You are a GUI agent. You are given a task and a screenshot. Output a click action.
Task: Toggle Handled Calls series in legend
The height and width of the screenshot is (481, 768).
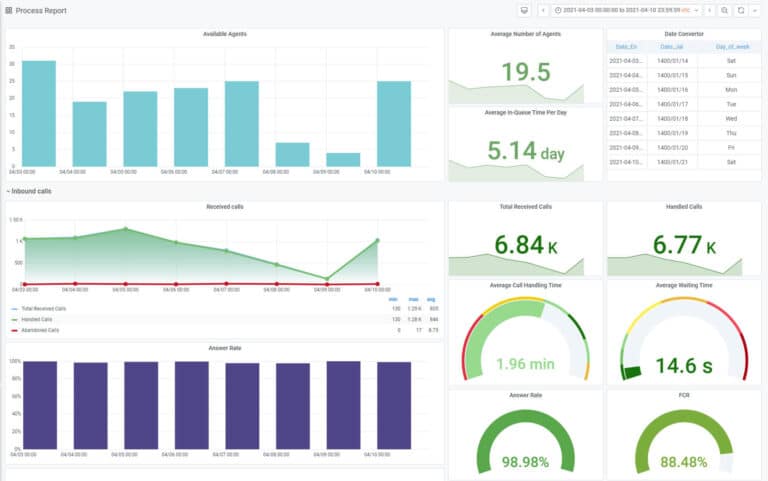36,319
